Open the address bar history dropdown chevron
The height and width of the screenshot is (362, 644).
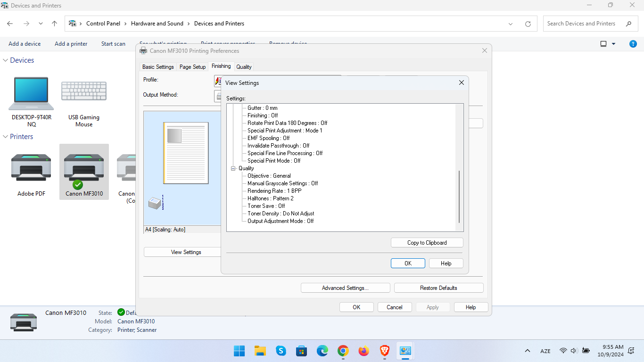tap(511, 24)
